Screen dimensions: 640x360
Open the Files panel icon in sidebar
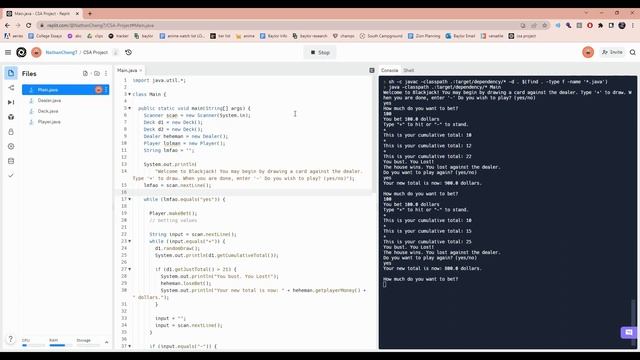[11, 73]
